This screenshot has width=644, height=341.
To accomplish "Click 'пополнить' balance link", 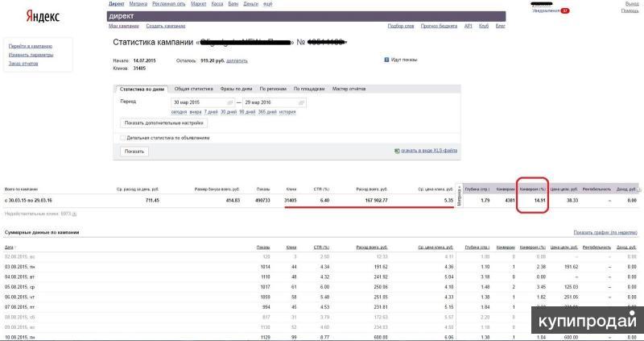I will [237, 60].
